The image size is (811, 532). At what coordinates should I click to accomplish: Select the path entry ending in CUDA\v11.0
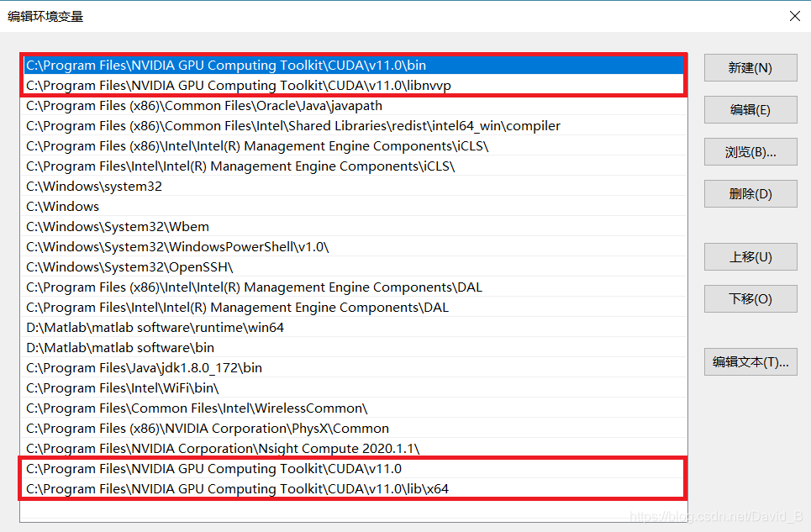click(x=354, y=468)
